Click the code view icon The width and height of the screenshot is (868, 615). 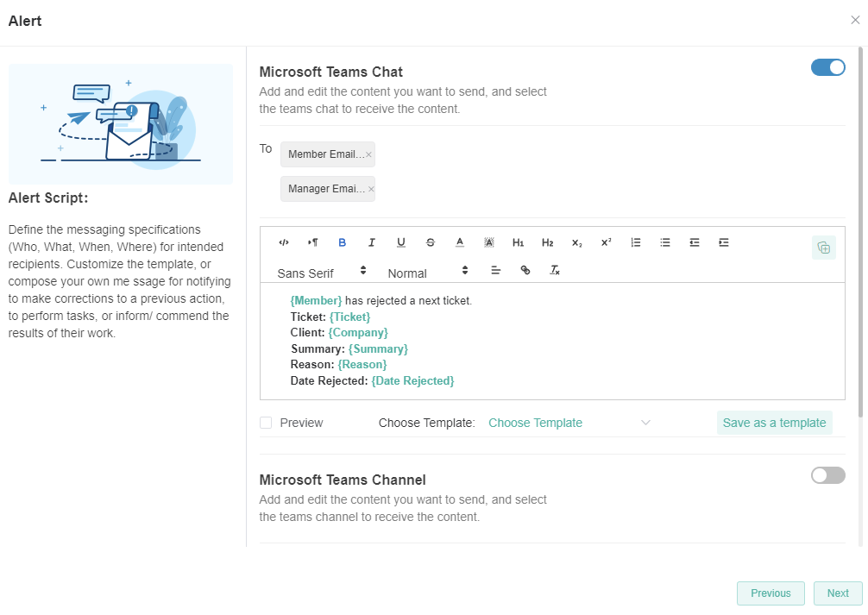coord(284,243)
